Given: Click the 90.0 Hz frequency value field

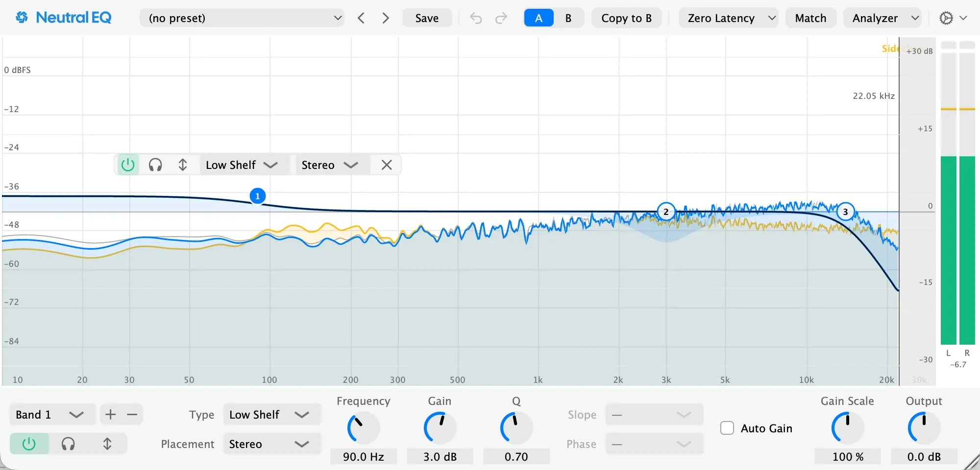Looking at the screenshot, I should click(363, 457).
